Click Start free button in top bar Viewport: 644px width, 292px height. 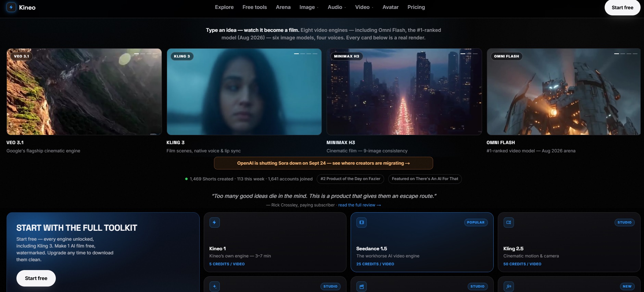click(x=622, y=8)
